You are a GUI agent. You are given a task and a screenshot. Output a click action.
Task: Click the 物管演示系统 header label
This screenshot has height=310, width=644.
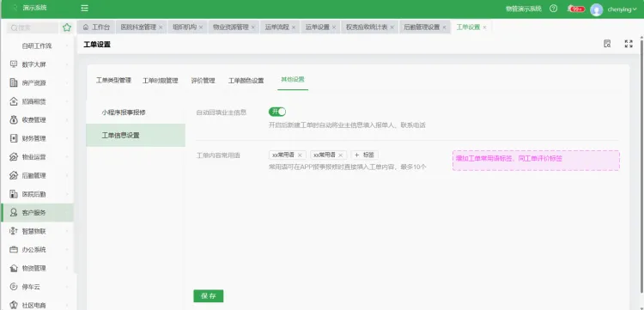pyautogui.click(x=523, y=9)
